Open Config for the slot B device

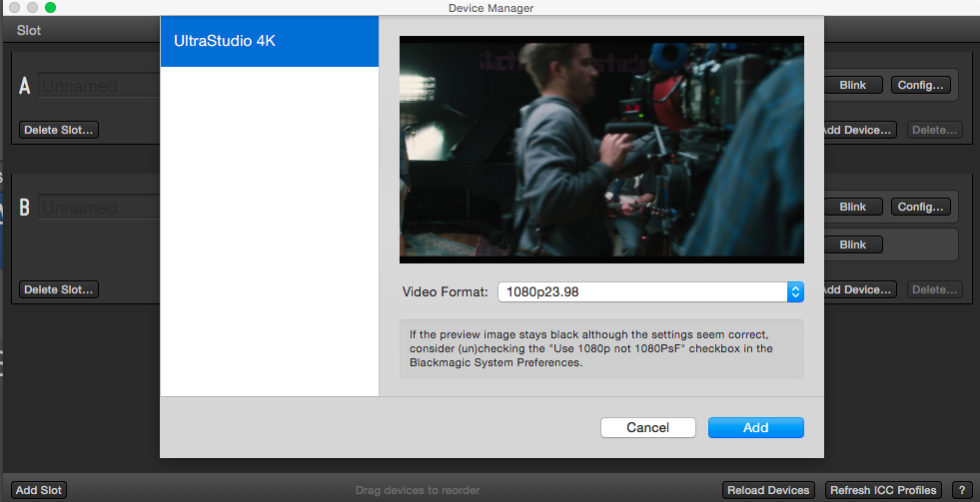tap(920, 207)
